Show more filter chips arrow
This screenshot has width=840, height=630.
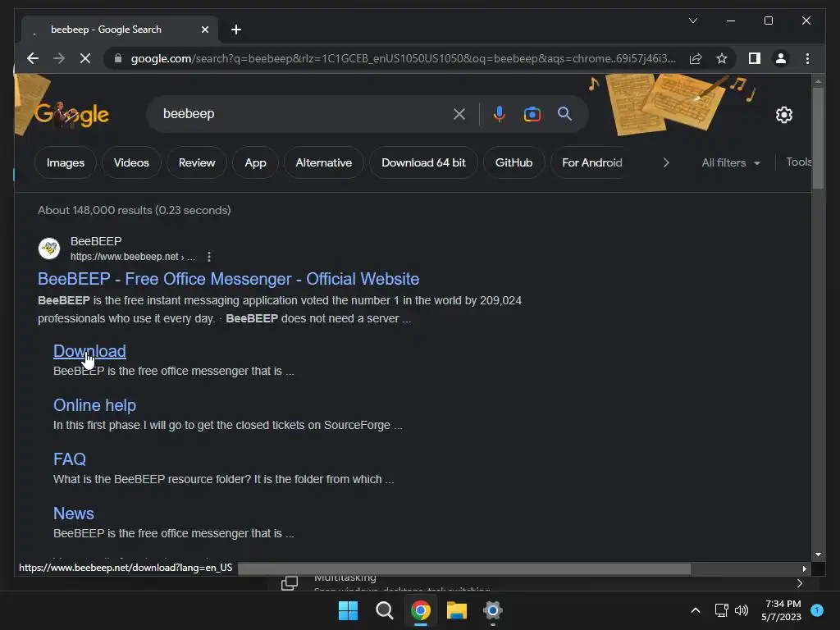point(666,162)
